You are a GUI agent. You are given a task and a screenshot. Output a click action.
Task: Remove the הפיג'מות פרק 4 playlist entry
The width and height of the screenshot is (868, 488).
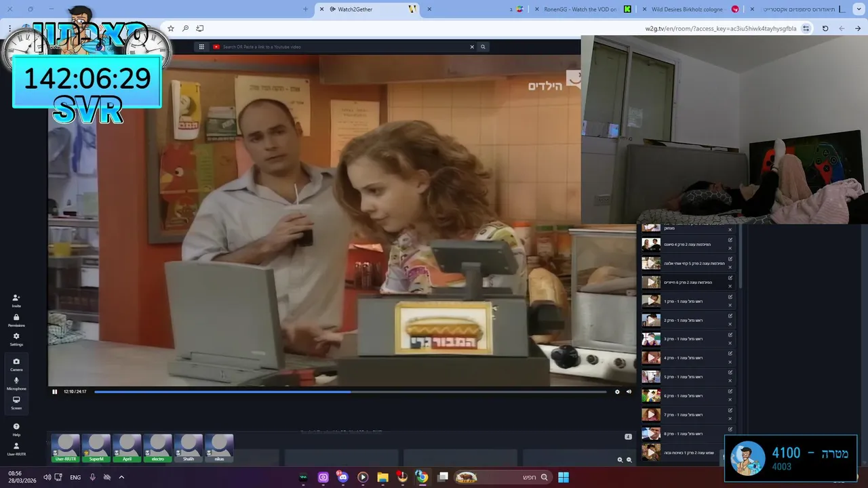(730, 248)
